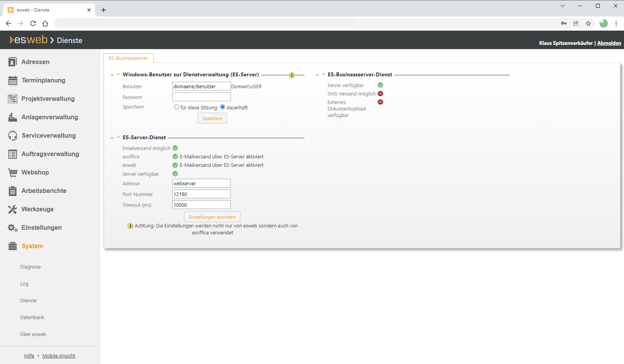The image size is (624, 364).
Task: Click browser forward arrow
Action: [21, 23]
